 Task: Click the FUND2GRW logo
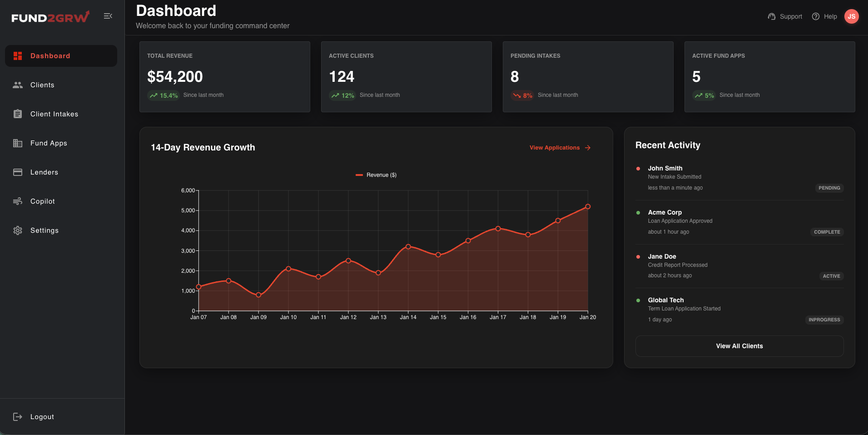tap(49, 16)
